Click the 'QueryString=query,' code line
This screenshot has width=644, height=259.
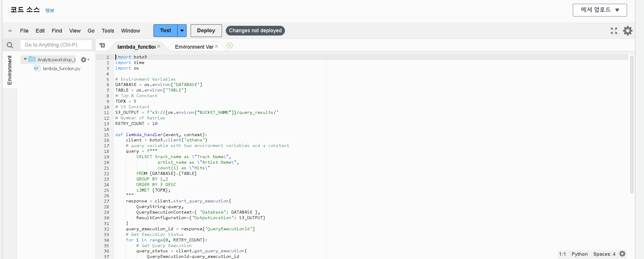160,206
